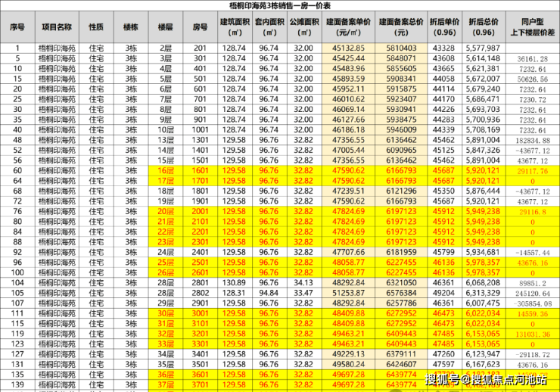The image size is (560, 392).
Task: Click the 搜狐号@搜狐焦点河池站 watermark
Action: 490,379
